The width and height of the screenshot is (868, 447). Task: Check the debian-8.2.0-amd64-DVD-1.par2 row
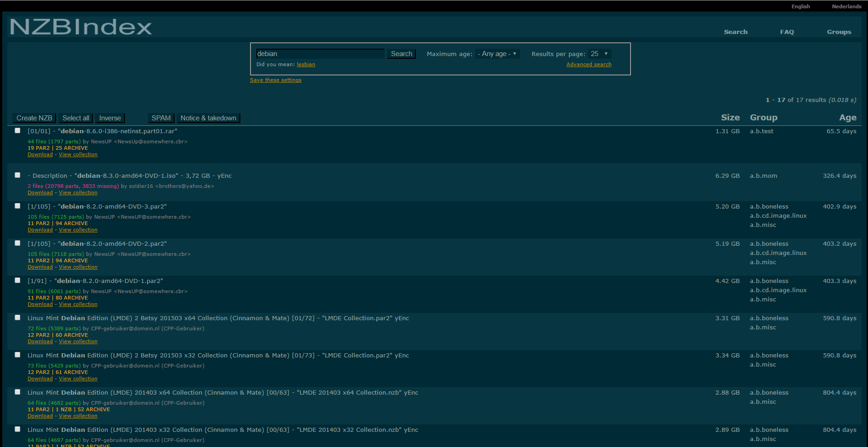17,280
